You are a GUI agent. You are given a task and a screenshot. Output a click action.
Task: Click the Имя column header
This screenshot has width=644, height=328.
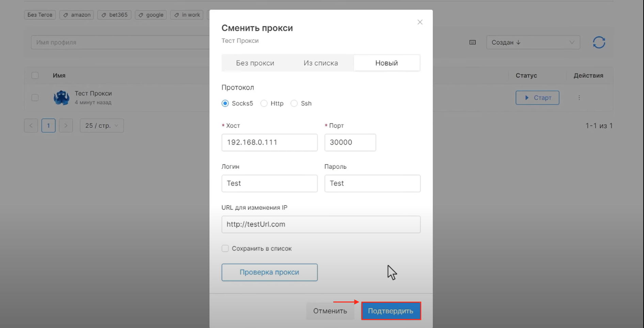(59, 75)
